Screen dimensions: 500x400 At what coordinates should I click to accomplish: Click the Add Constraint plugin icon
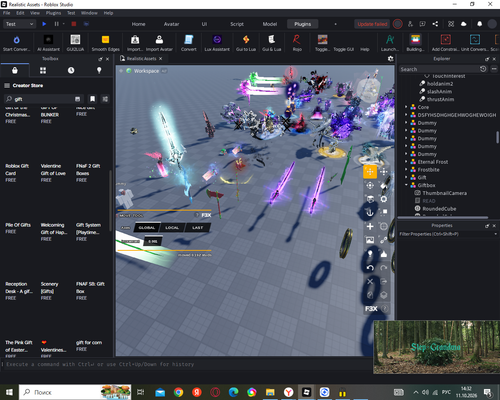[446, 40]
